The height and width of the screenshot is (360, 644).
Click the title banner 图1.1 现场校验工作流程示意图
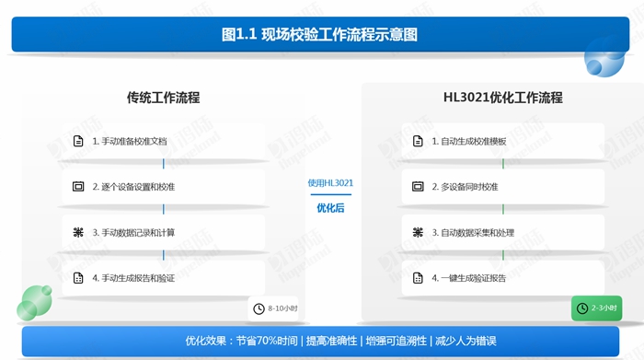[320, 34]
